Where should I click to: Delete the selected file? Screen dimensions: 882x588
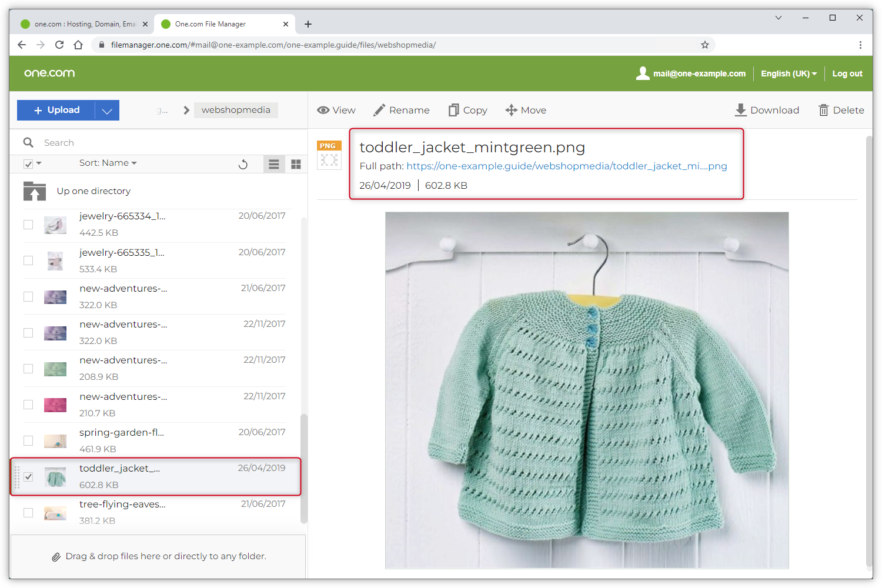click(841, 110)
